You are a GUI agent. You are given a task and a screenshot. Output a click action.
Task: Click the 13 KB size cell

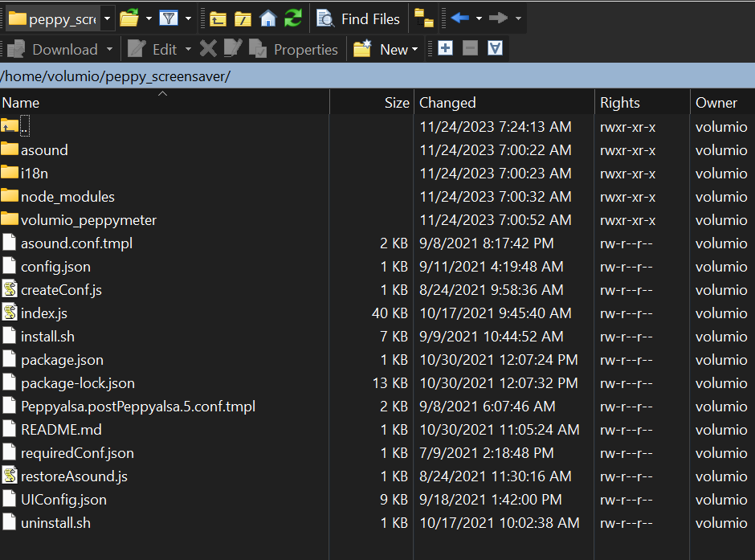point(390,382)
